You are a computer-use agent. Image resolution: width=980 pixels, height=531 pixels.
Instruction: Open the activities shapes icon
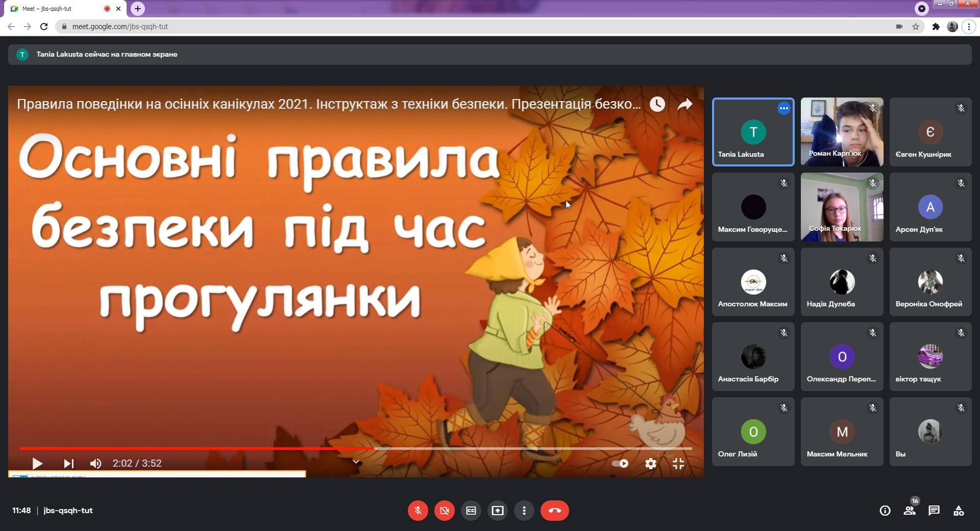click(x=959, y=511)
